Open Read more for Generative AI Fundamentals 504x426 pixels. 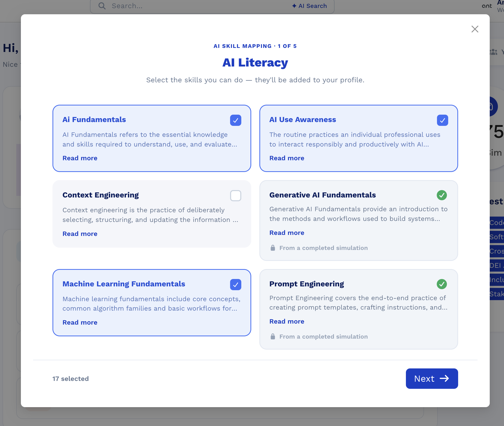[287, 233]
